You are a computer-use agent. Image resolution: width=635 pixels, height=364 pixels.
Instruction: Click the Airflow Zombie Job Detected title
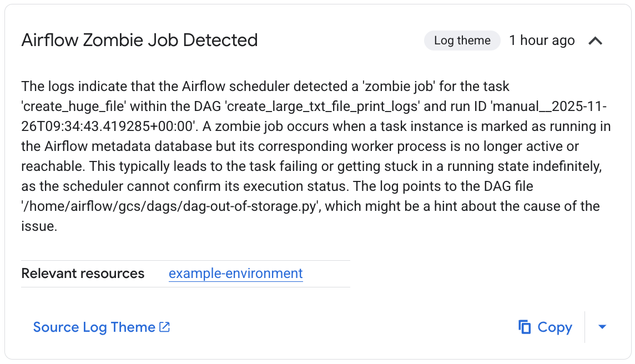click(x=139, y=40)
